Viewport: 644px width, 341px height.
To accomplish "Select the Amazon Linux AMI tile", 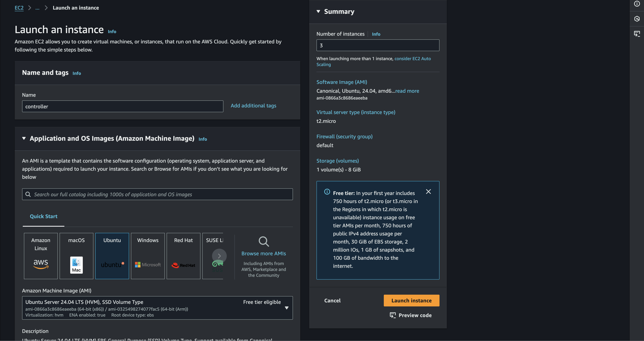I will [x=41, y=256].
